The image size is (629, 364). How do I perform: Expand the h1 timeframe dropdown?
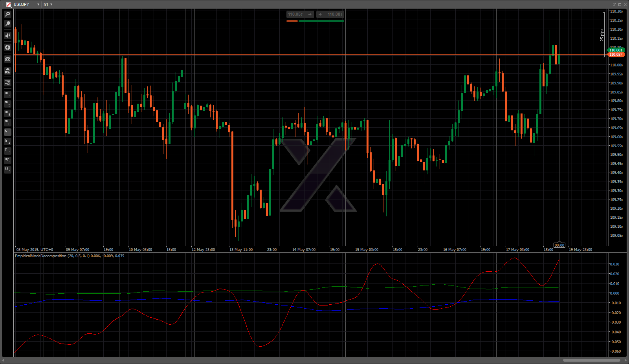51,4
